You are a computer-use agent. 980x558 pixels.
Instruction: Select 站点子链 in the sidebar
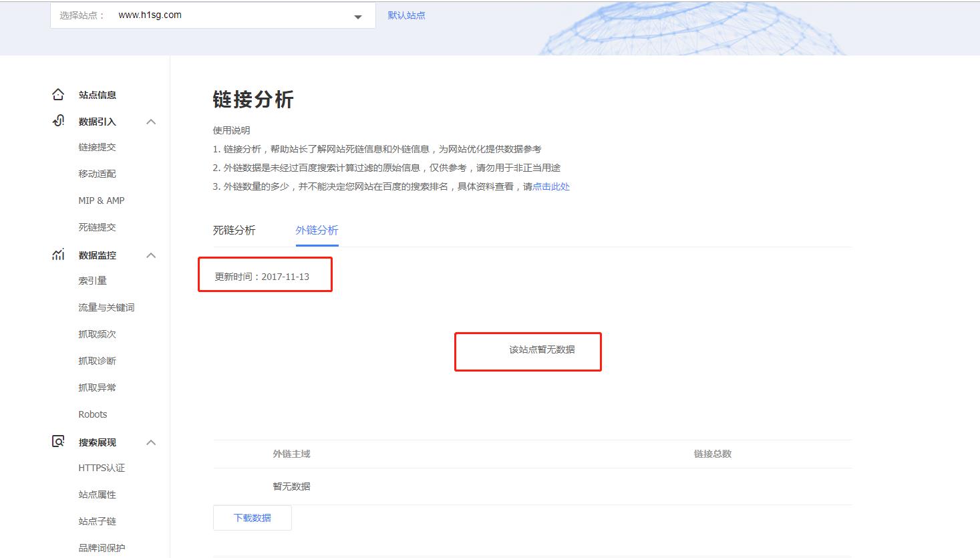click(97, 521)
